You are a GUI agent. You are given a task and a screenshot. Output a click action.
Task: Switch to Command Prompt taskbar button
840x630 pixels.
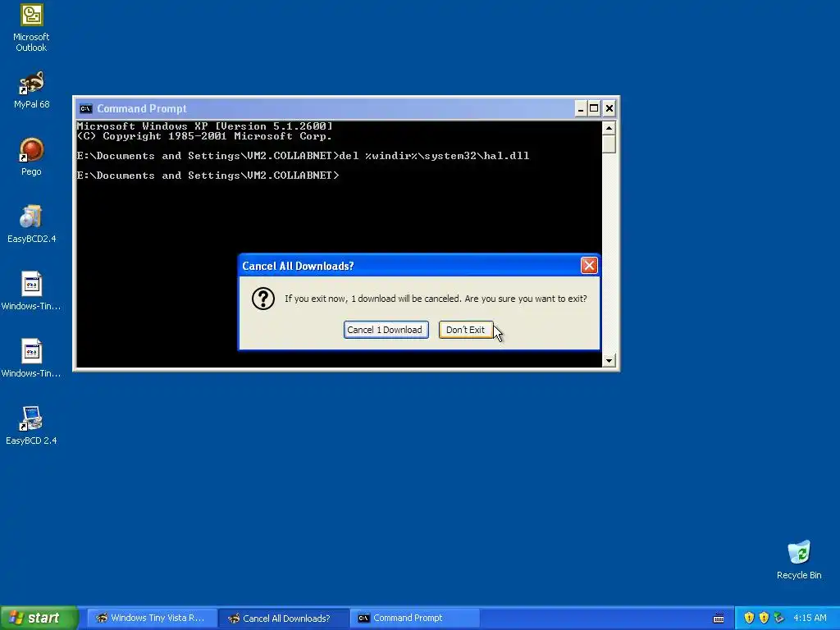[414, 618]
